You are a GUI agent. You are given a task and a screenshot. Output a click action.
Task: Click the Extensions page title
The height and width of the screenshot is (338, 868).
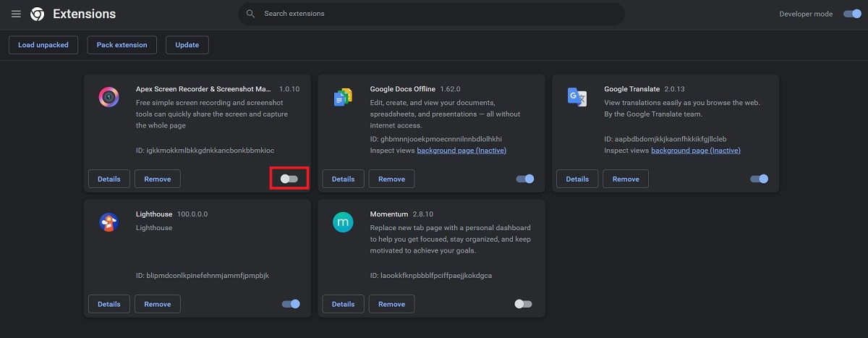(84, 14)
